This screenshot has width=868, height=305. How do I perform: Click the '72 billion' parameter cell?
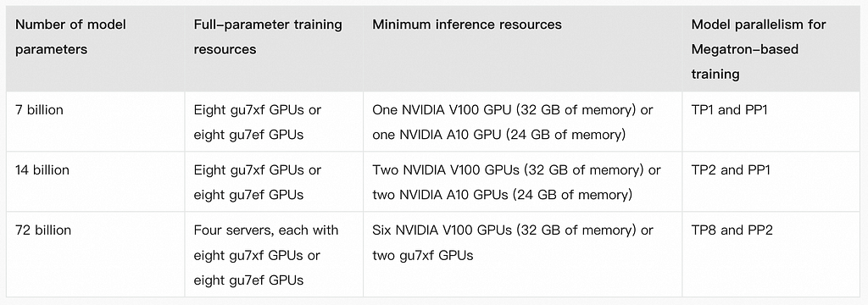95,254
